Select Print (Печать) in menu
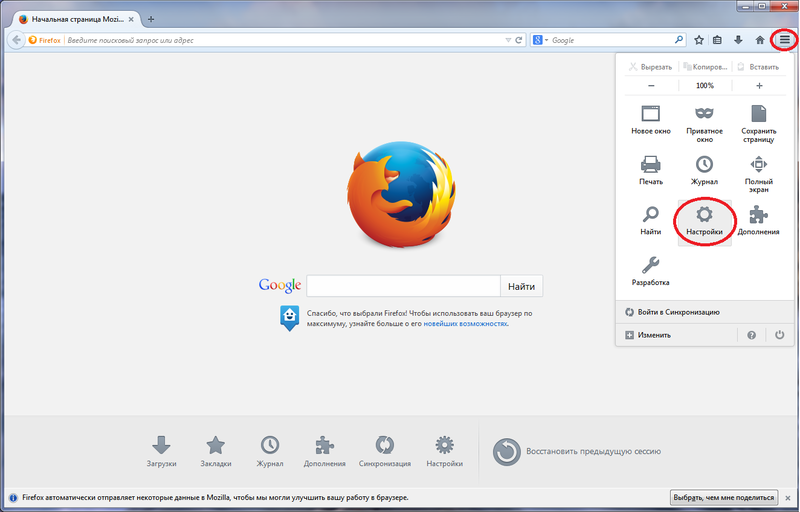Image resolution: width=800 pixels, height=512 pixels. point(651,171)
